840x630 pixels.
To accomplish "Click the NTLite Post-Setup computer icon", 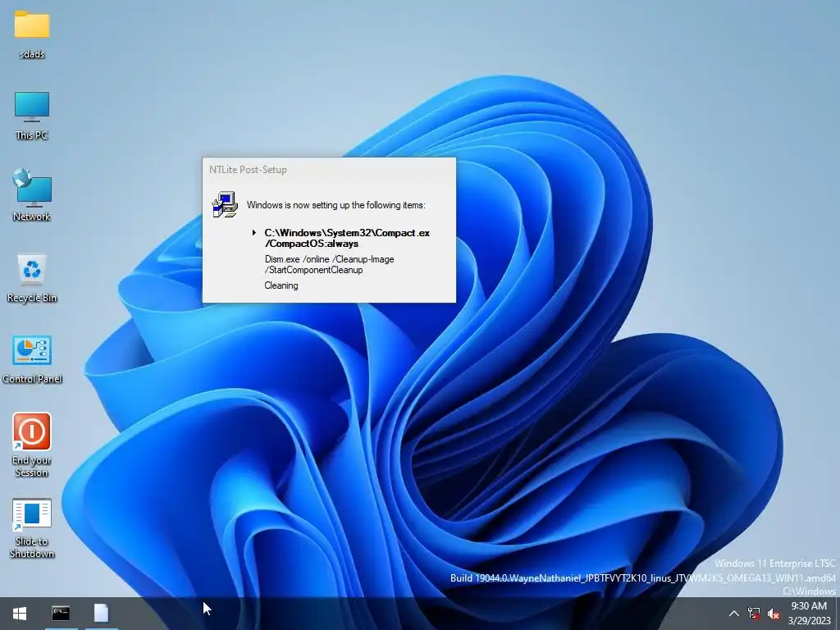I will click(x=225, y=204).
